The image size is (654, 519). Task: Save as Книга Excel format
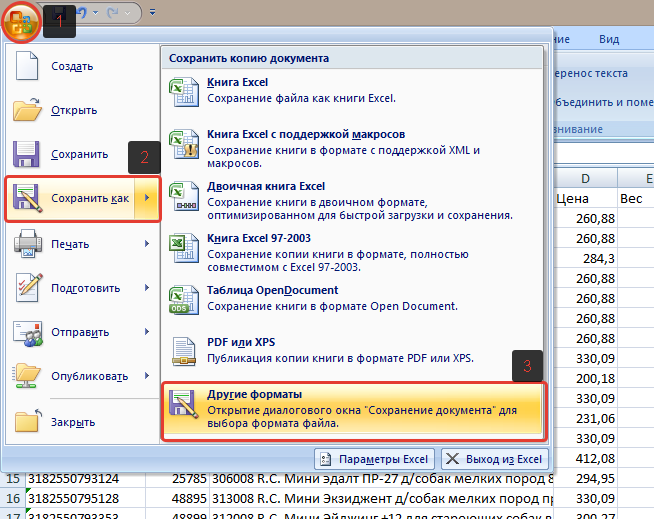click(353, 91)
